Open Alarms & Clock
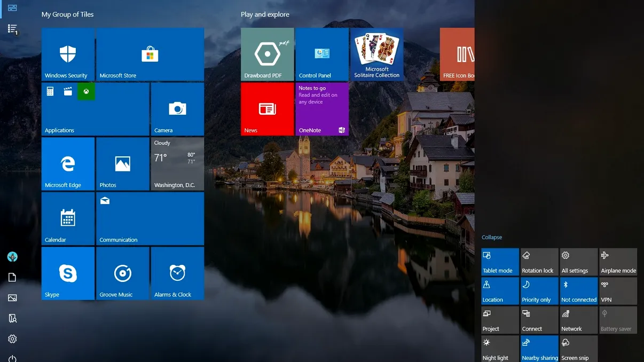644x362 pixels. [177, 273]
